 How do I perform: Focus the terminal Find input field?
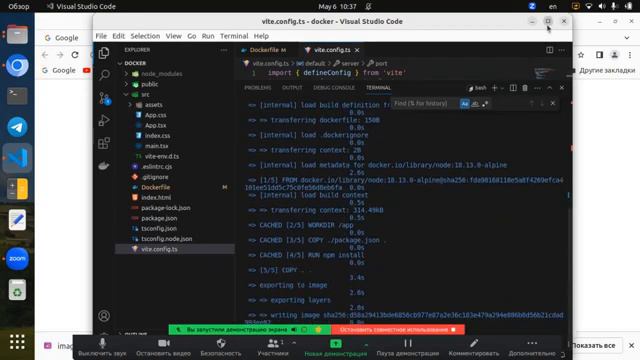(x=426, y=104)
